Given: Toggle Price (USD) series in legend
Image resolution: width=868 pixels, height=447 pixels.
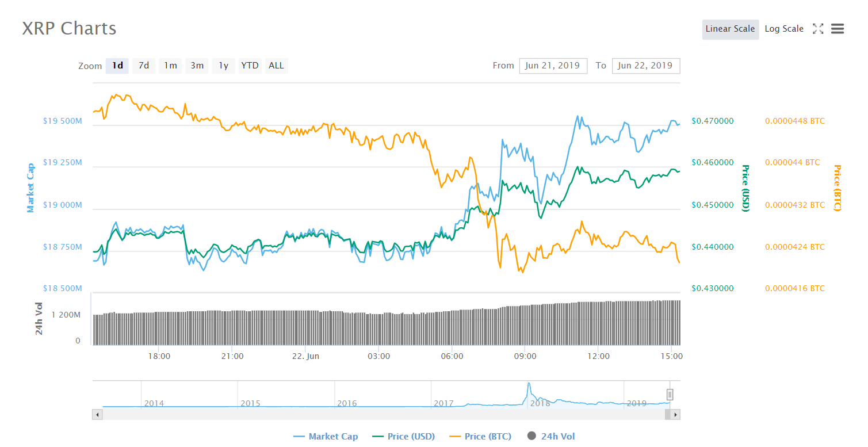Looking at the screenshot, I should click(x=404, y=436).
